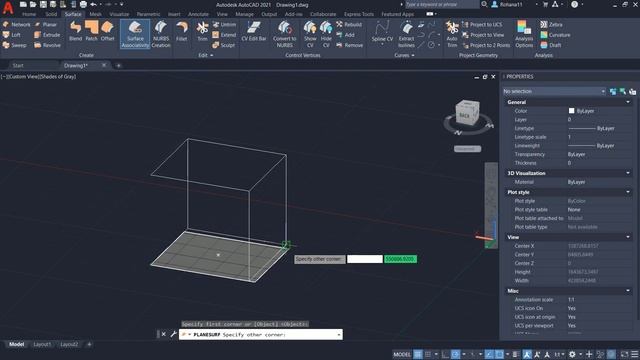Viewport: 640px width, 360px height.
Task: Click the Quick Select icon in Properties
Action: tap(633, 91)
